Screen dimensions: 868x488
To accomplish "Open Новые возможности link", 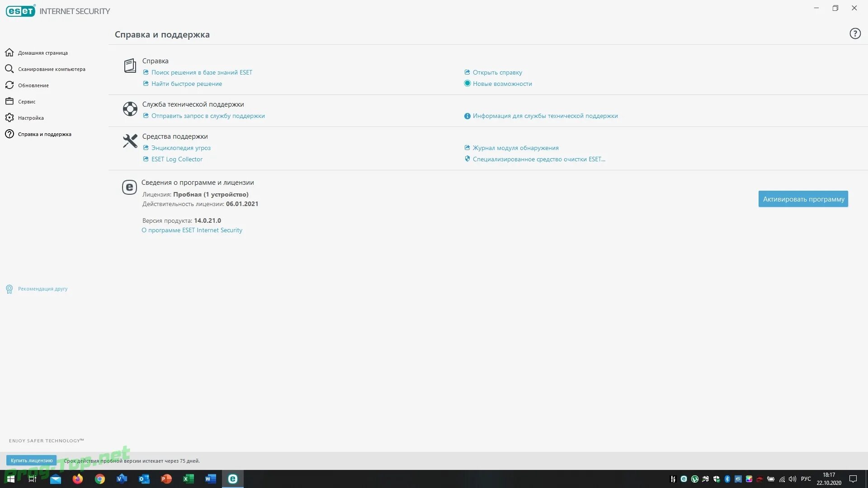I will tap(502, 84).
